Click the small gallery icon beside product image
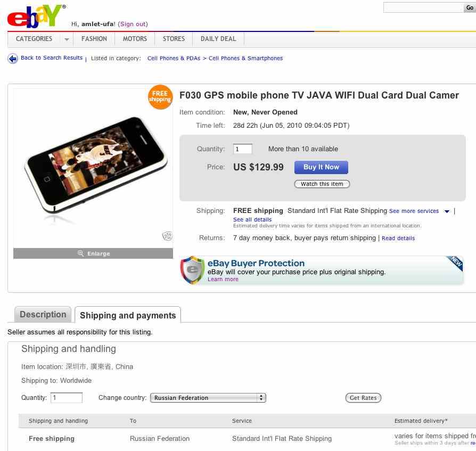 pos(167,236)
